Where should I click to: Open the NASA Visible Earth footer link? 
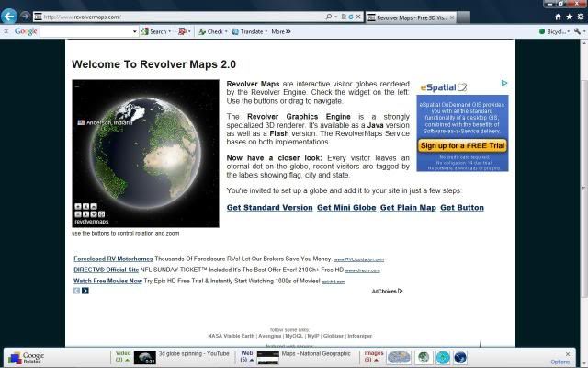pos(231,336)
